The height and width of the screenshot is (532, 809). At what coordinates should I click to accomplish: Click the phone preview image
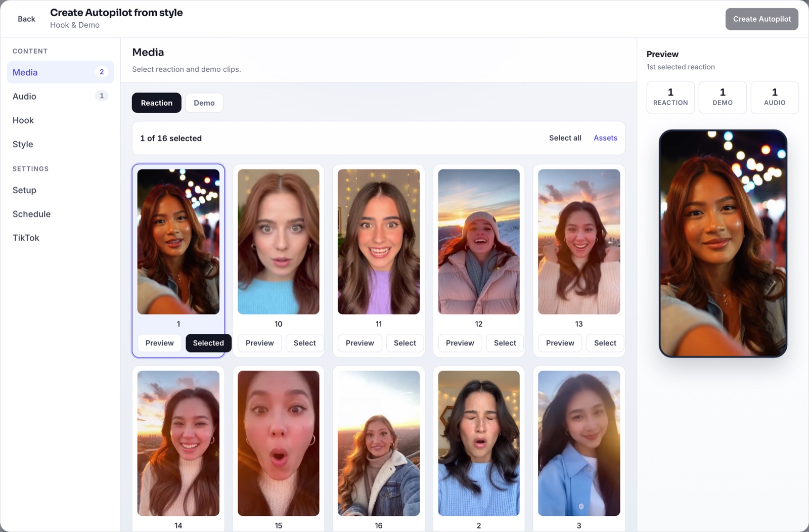tap(723, 244)
